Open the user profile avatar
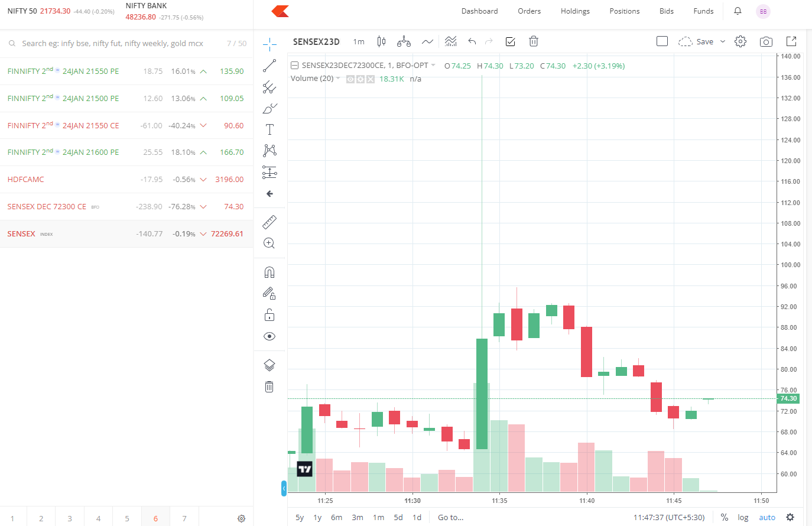The height and width of the screenshot is (526, 812). 763,11
